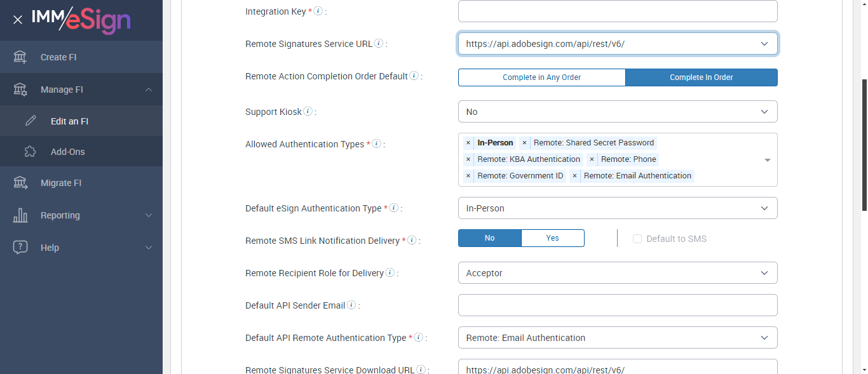Set SMS Link Notification Delivery to Yes
The width and height of the screenshot is (868, 374).
552,238
